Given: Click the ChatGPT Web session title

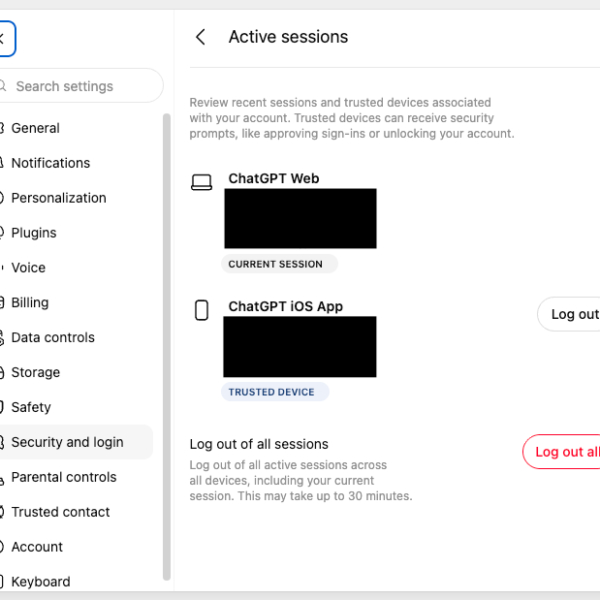Looking at the screenshot, I should [x=274, y=179].
